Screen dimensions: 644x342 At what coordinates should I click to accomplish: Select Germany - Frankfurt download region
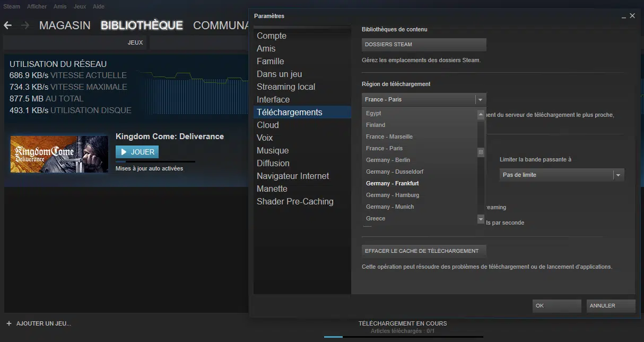tap(420, 183)
